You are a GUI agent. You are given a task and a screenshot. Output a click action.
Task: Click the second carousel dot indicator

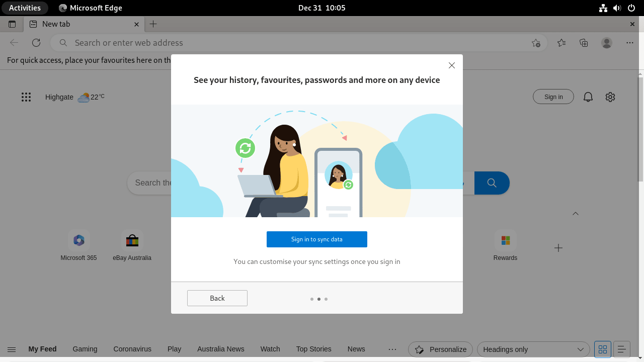click(x=319, y=299)
